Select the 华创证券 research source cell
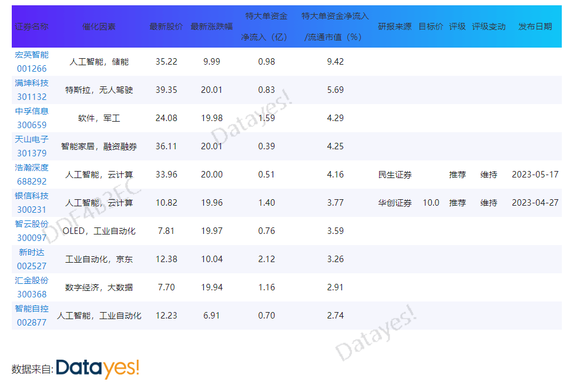The image size is (573, 392). 394,203
